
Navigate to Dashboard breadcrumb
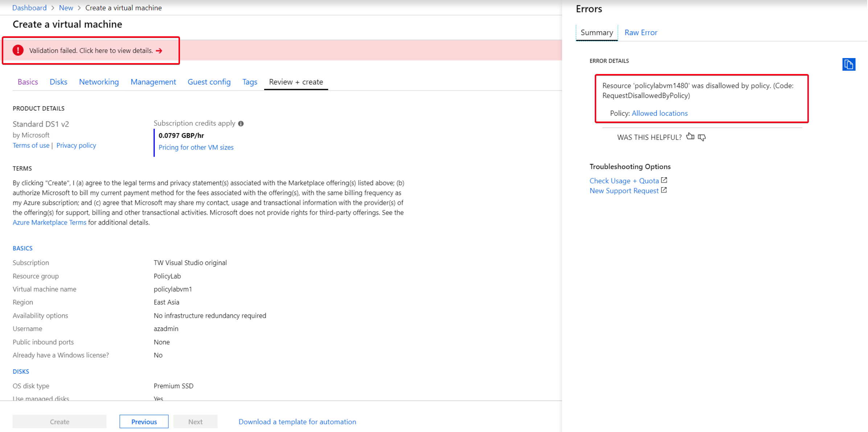point(29,8)
